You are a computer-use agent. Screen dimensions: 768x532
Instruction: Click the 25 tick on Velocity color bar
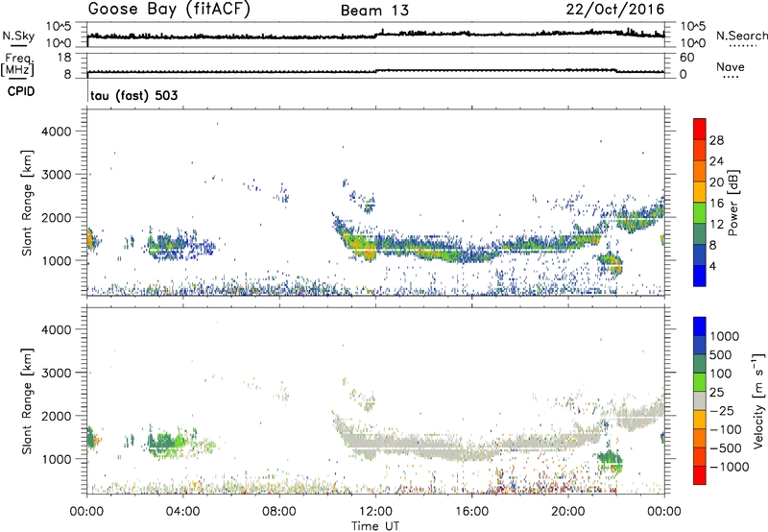click(717, 393)
